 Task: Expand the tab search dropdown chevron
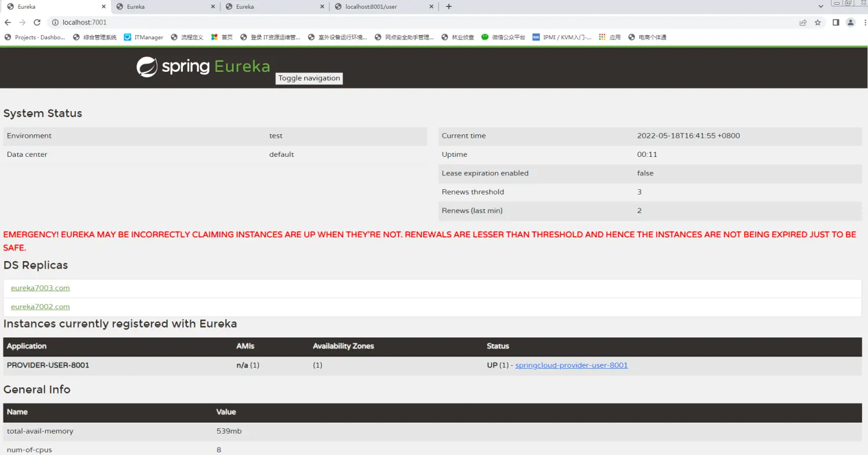821,6
